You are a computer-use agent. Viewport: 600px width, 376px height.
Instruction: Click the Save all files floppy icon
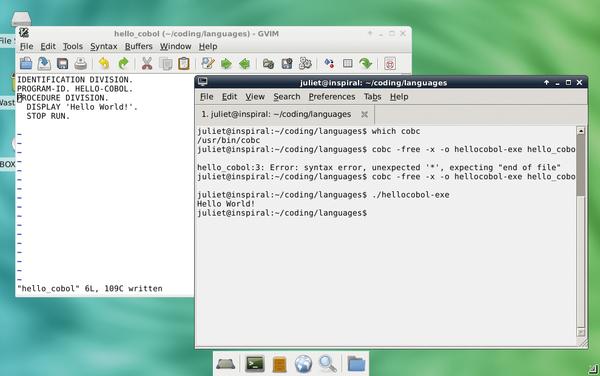62,63
